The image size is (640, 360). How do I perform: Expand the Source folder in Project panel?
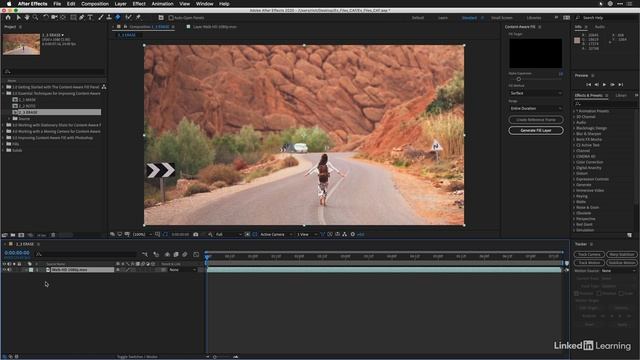(x=9, y=118)
